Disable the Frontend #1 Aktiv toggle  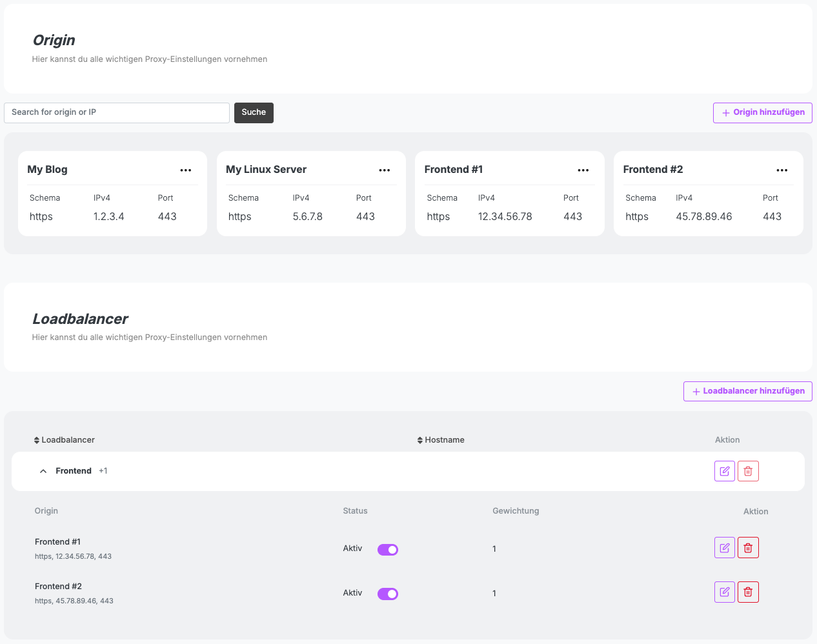point(388,550)
